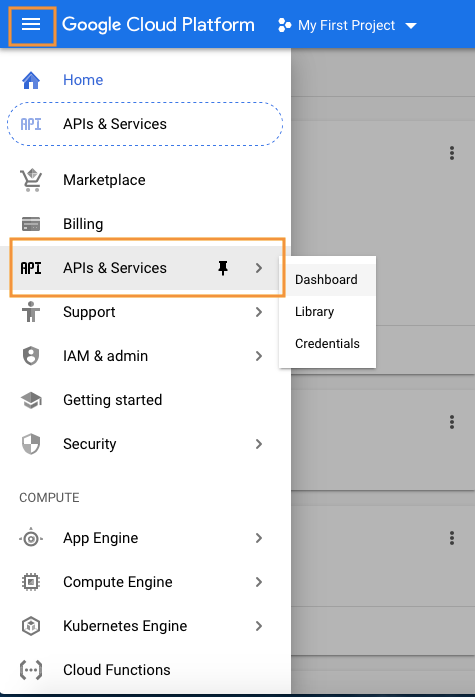475x697 pixels.
Task: Expand the Compute Engine submenu arrow
Action: coord(259,582)
